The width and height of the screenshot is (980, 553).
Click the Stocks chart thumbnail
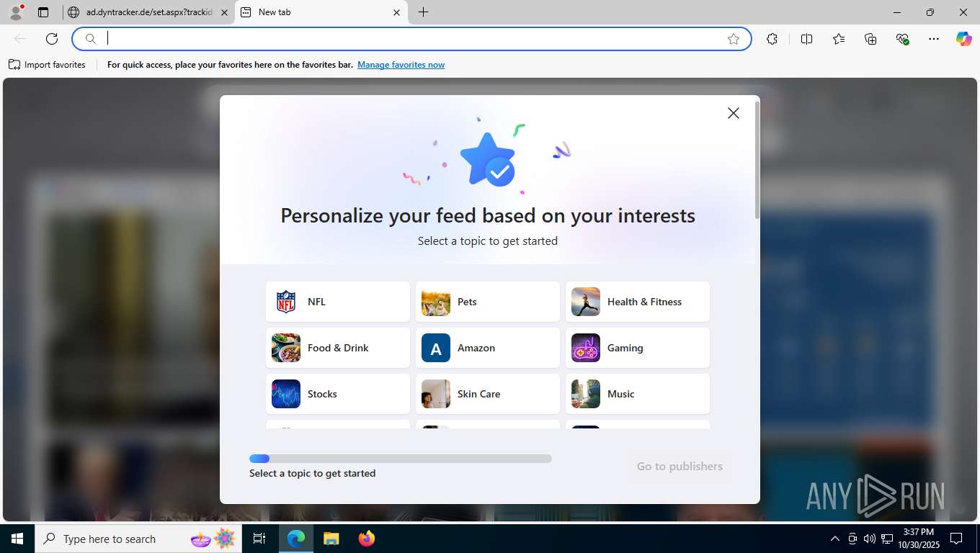pos(286,394)
